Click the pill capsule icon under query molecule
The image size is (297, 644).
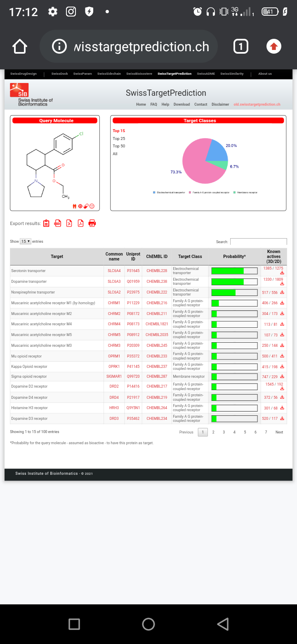tap(86, 206)
